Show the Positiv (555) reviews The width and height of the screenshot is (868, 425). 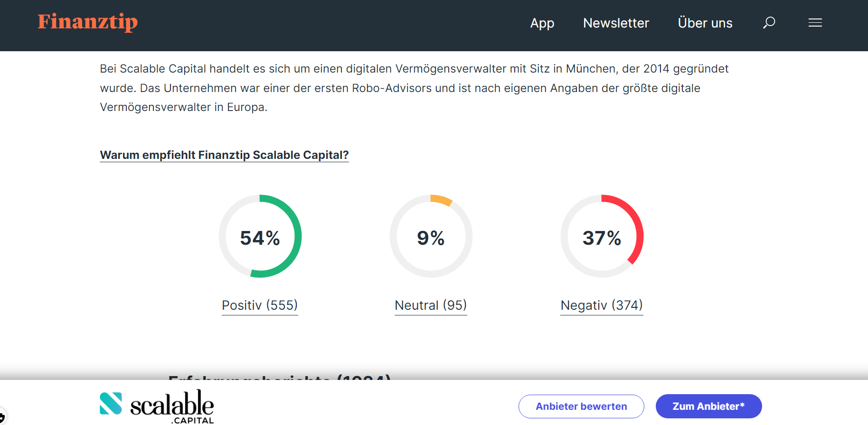[x=260, y=305]
